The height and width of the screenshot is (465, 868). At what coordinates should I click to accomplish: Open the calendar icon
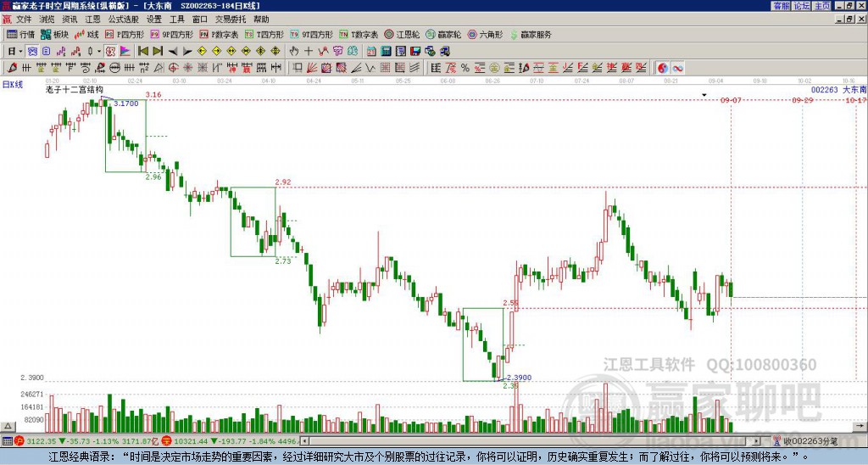(x=371, y=52)
